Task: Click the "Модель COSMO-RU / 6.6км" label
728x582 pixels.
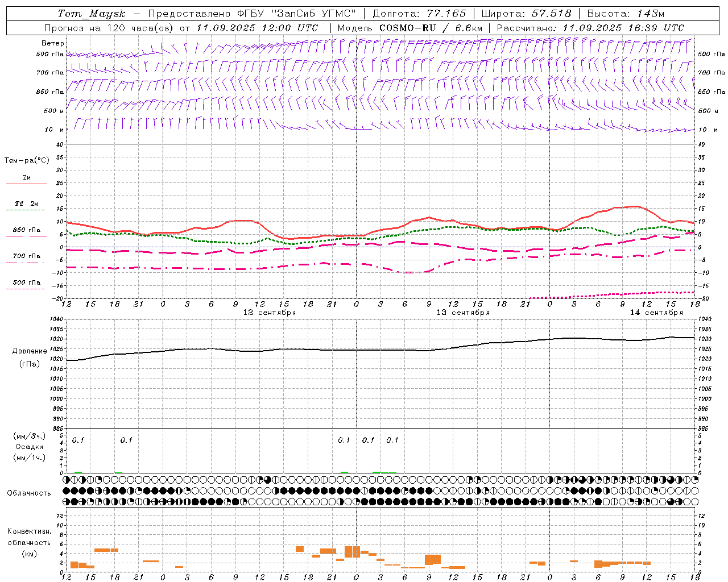Action: coord(410,28)
